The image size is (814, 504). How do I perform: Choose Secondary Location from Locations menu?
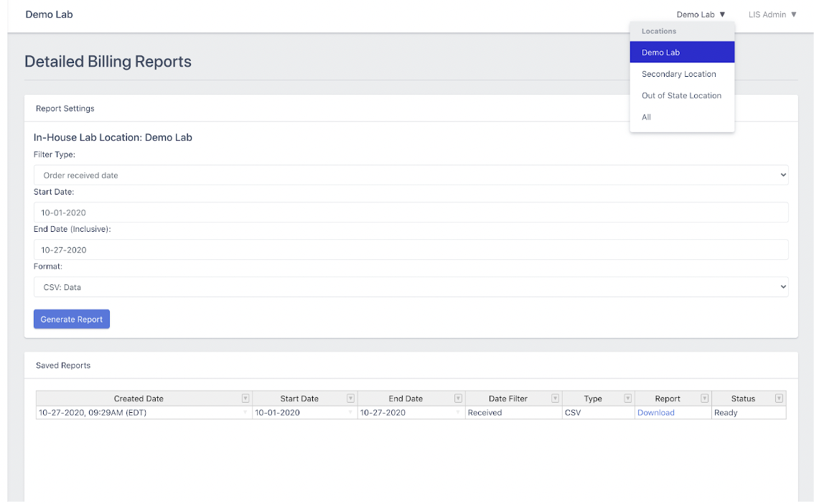pos(682,74)
